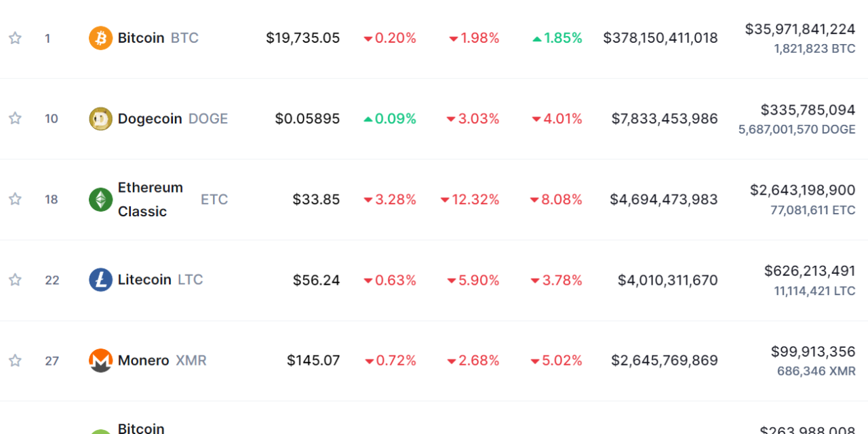Screen dimensions: 868x434
Task: Click the Monero XMR coin logo
Action: click(x=100, y=360)
